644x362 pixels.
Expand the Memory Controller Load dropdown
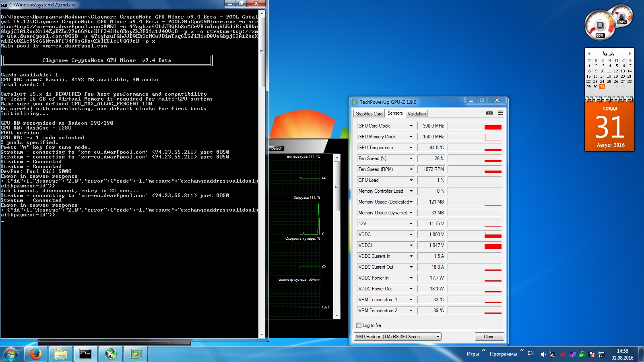[411, 191]
